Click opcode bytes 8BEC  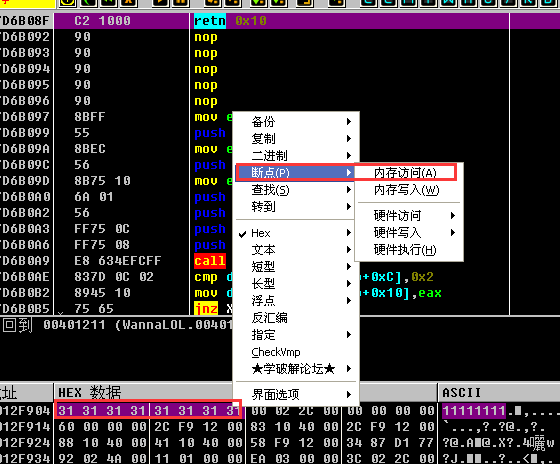click(x=90, y=149)
